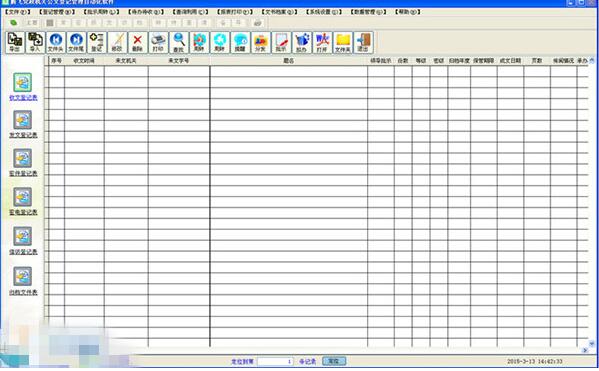The image size is (599, 371).
Task: Click the 查找 magnifier search icon
Action: coord(179,42)
